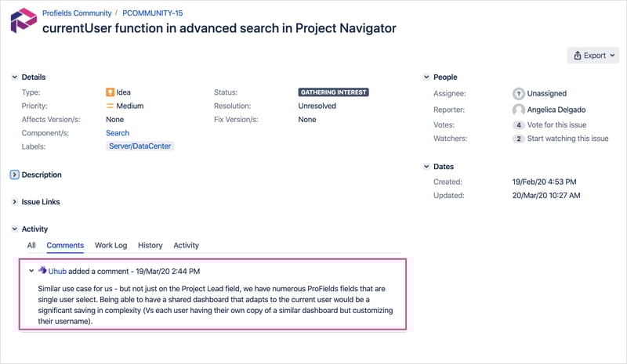Screen dimensions: 627x364
Task: Click the Server/DataCenter label
Action: [x=140, y=146]
